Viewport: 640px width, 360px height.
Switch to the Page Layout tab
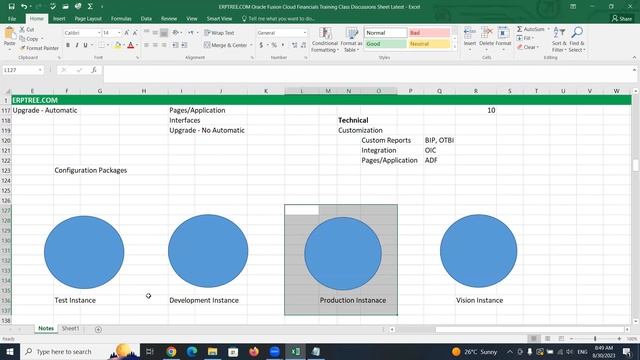coord(88,19)
